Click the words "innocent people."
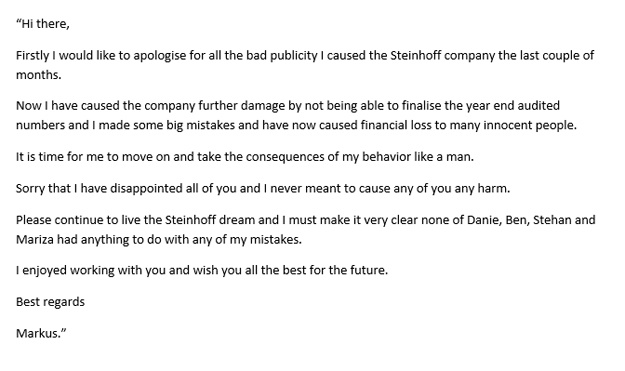625x371 pixels. point(530,125)
